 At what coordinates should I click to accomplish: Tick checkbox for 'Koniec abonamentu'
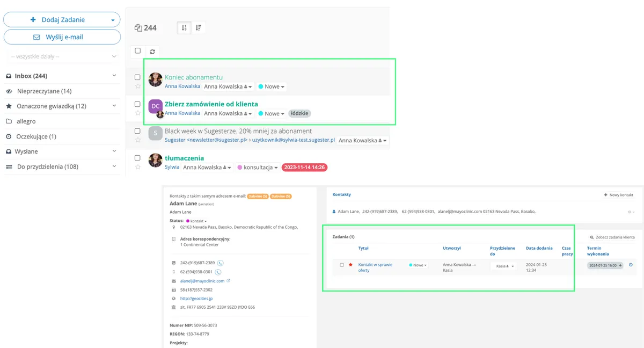click(138, 77)
